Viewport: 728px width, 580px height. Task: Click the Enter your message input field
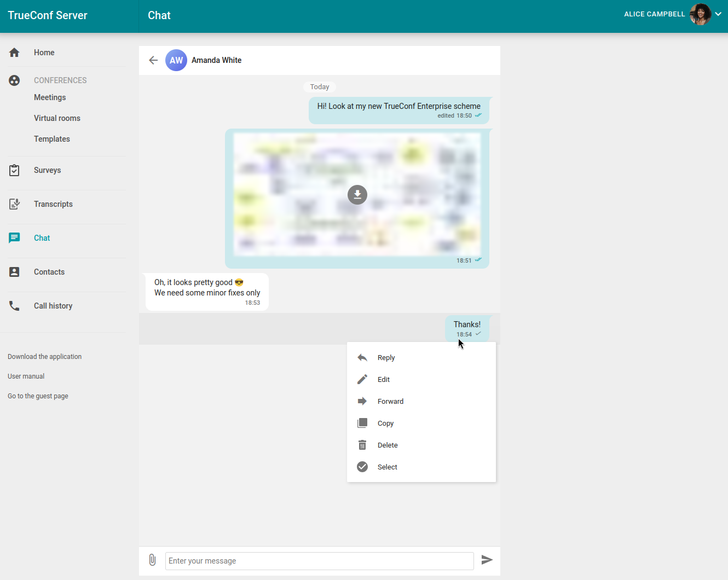(319, 561)
